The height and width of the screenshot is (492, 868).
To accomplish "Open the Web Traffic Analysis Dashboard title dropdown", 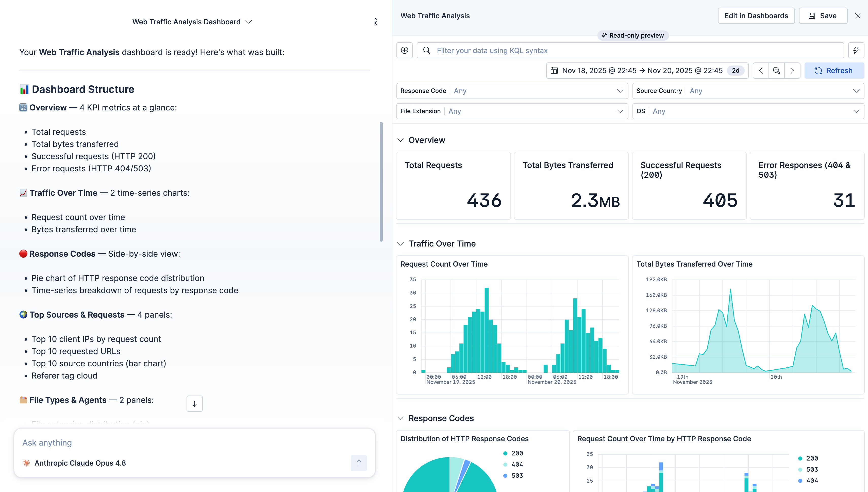I will tap(192, 22).
